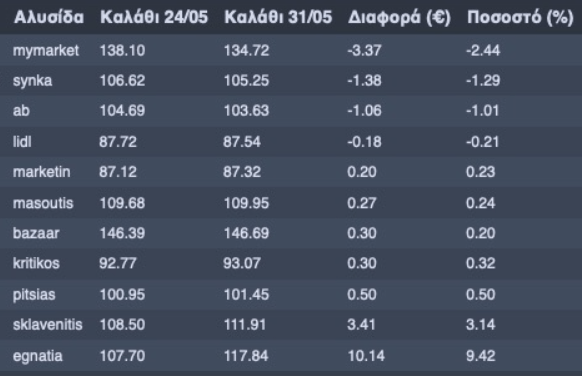Select the lidl row name
The image size is (584, 378).
pos(22,142)
